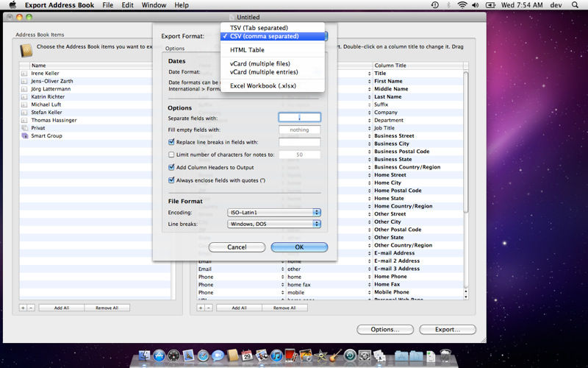
Task: Open the Wi-Fi status menu
Action: click(462, 5)
